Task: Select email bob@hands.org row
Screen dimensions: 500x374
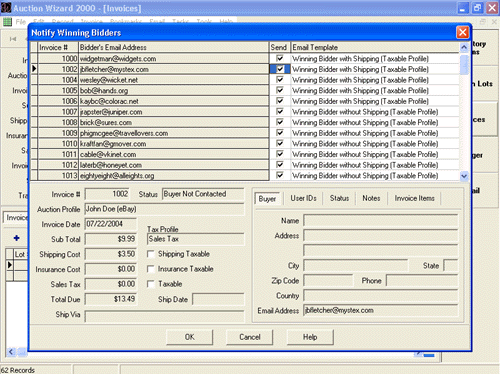Action: [174, 91]
